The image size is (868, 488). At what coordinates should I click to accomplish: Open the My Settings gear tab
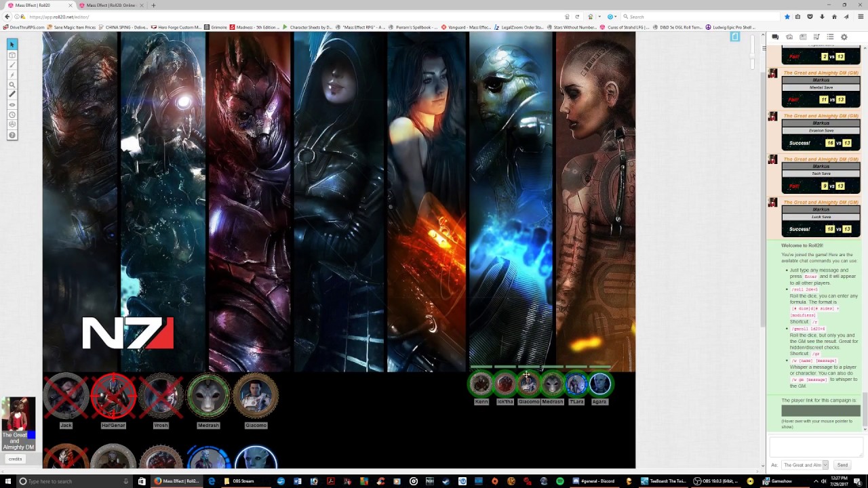pos(844,37)
